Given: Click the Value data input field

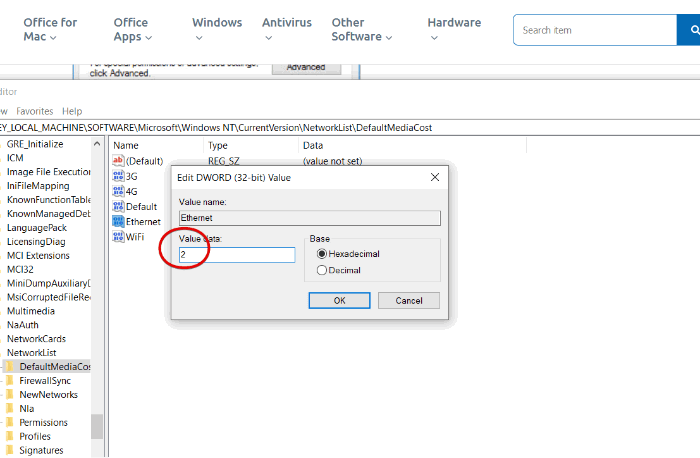Looking at the screenshot, I should point(237,255).
